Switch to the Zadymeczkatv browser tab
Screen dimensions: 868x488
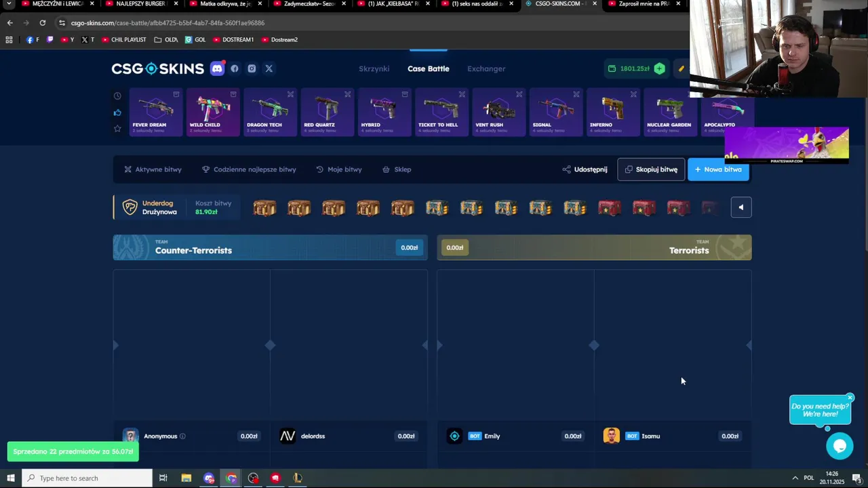click(309, 4)
